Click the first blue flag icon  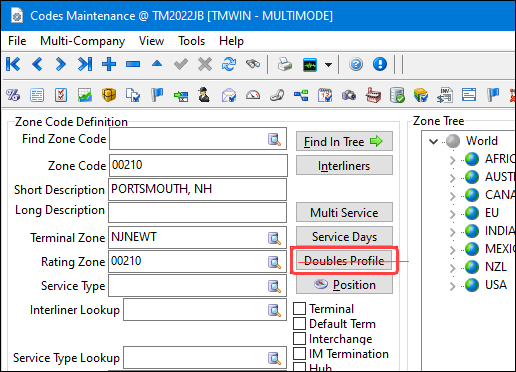pyautogui.click(x=157, y=94)
